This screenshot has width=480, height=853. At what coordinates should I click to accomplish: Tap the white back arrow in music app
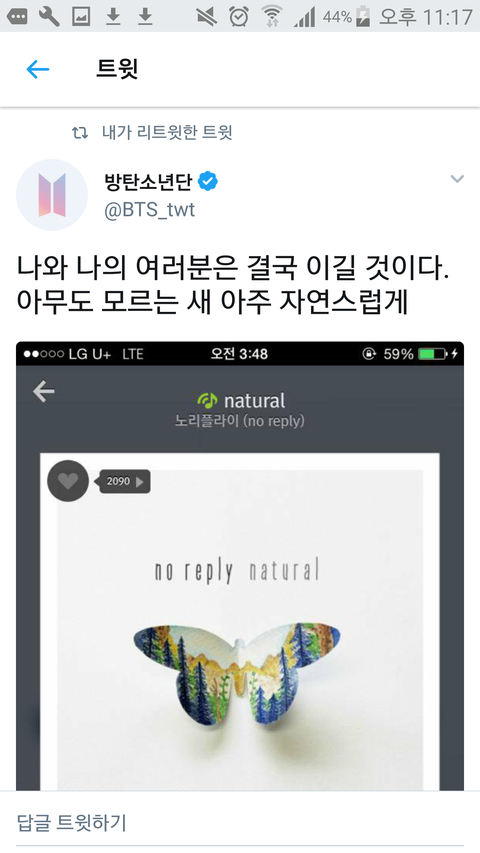[x=44, y=391]
